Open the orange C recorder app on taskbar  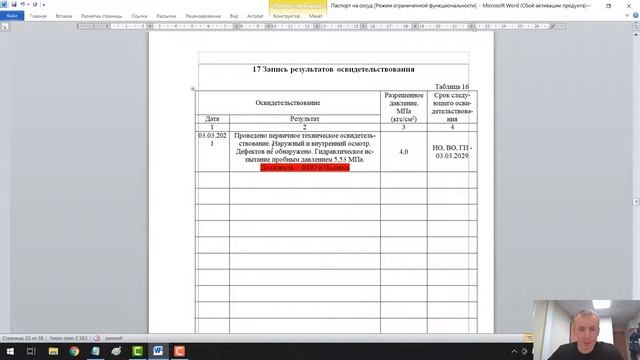(180, 351)
